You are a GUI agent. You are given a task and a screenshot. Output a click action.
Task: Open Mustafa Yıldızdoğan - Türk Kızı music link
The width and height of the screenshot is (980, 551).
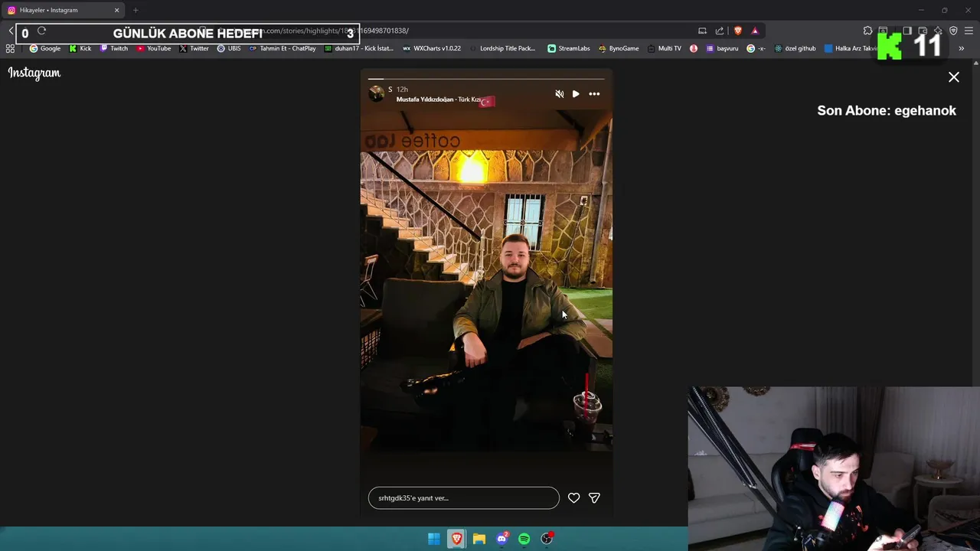pyautogui.click(x=439, y=99)
